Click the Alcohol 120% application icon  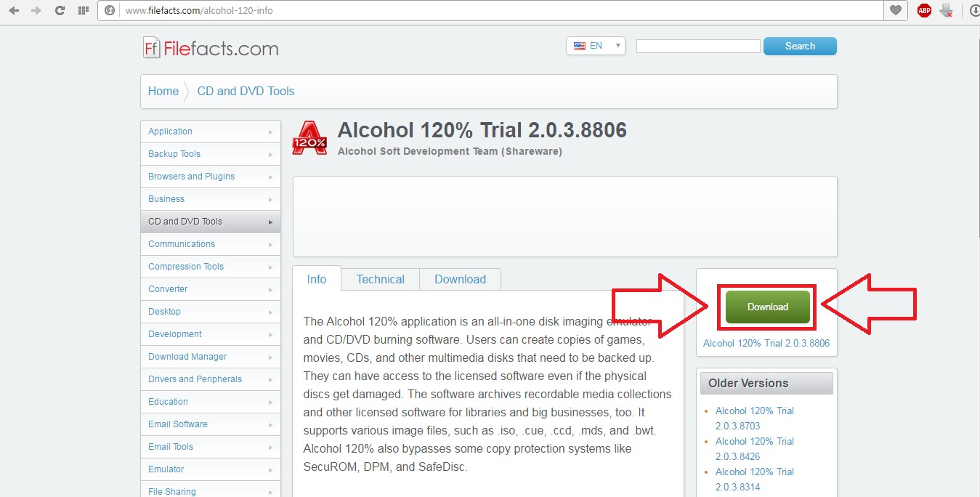[309, 138]
